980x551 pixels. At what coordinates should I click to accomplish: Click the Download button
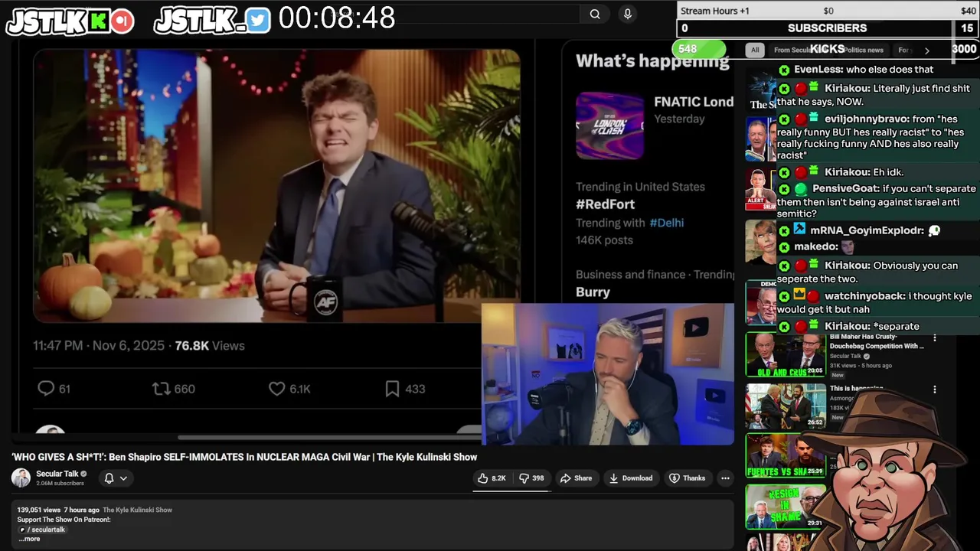(x=631, y=478)
